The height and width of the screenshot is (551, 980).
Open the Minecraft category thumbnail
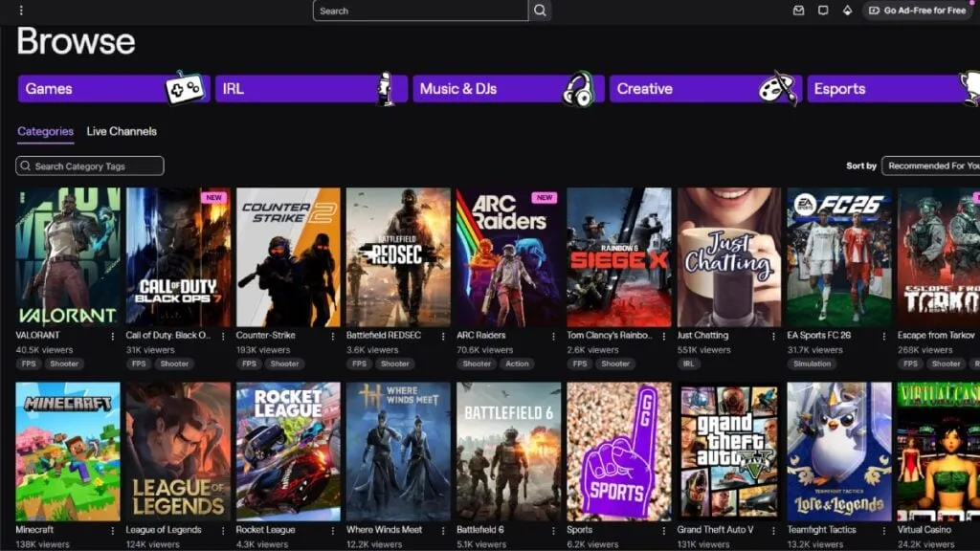68,452
